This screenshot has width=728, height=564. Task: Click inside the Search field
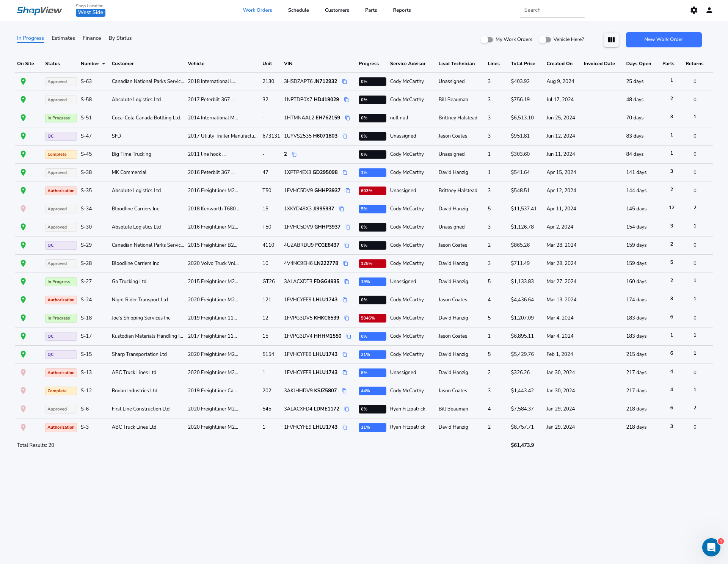[x=552, y=10]
